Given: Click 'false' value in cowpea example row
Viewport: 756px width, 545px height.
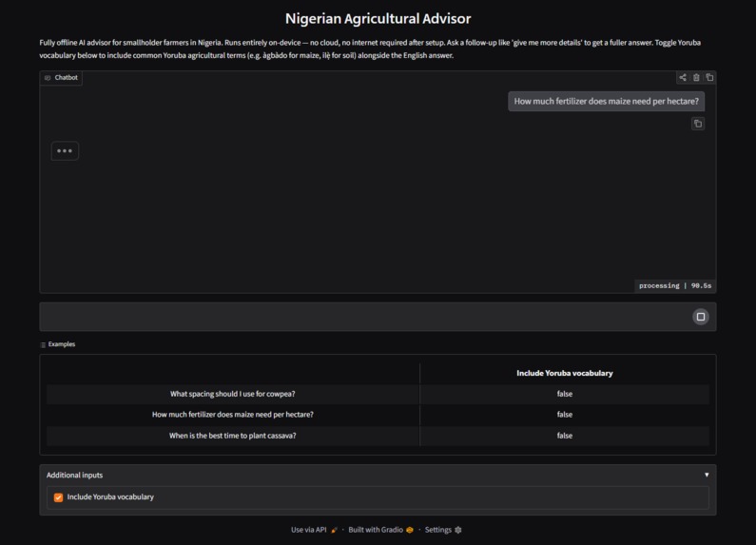Looking at the screenshot, I should point(565,394).
